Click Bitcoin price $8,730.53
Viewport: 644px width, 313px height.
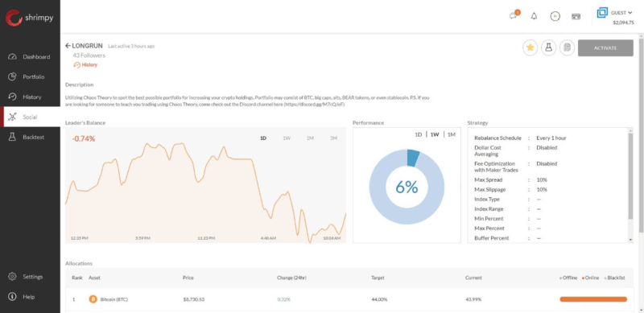click(194, 299)
